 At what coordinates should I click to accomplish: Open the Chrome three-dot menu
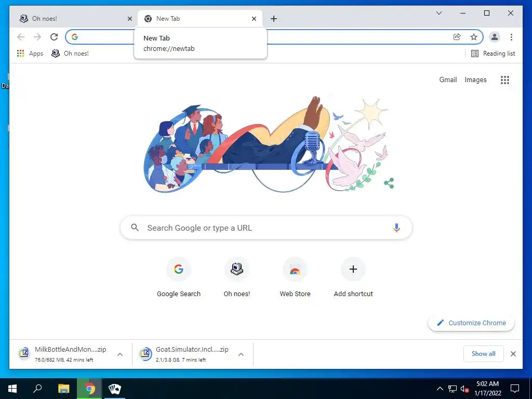pos(511,37)
